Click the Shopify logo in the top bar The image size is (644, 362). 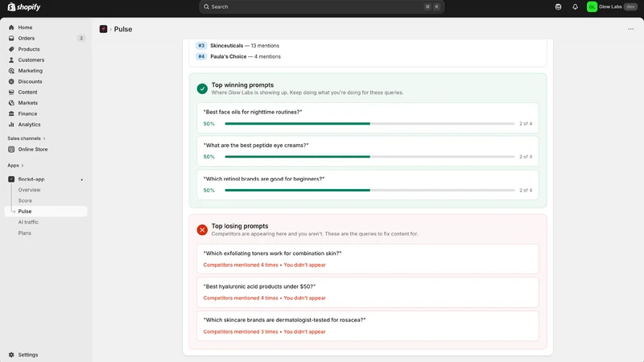tap(24, 7)
